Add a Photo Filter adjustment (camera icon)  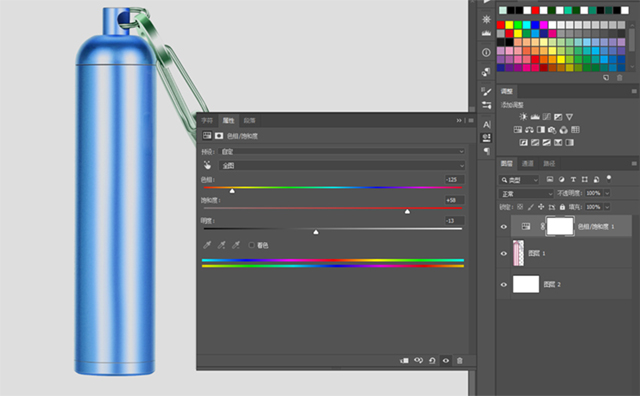[x=552, y=130]
